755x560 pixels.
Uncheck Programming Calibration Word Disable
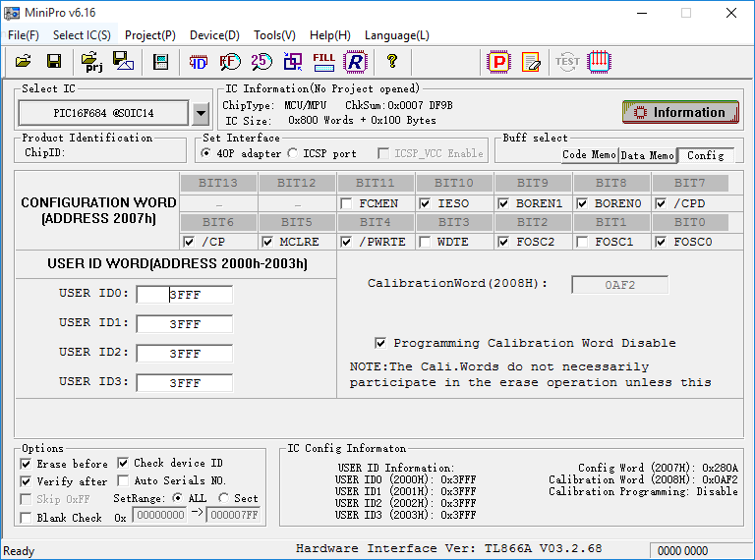click(x=380, y=343)
